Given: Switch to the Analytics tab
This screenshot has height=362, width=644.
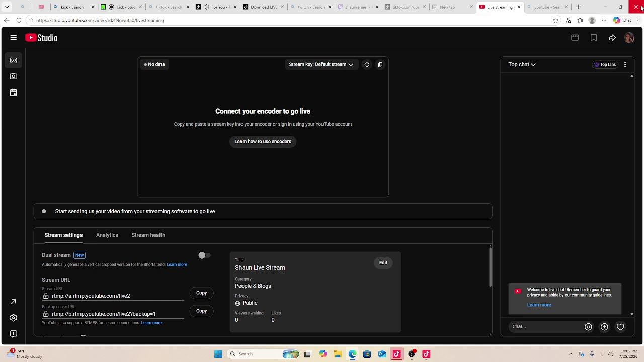Looking at the screenshot, I should point(107,235).
